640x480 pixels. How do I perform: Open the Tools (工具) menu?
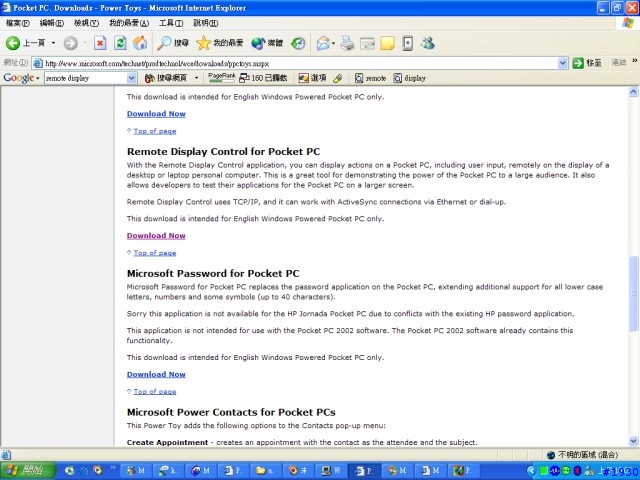coord(171,23)
